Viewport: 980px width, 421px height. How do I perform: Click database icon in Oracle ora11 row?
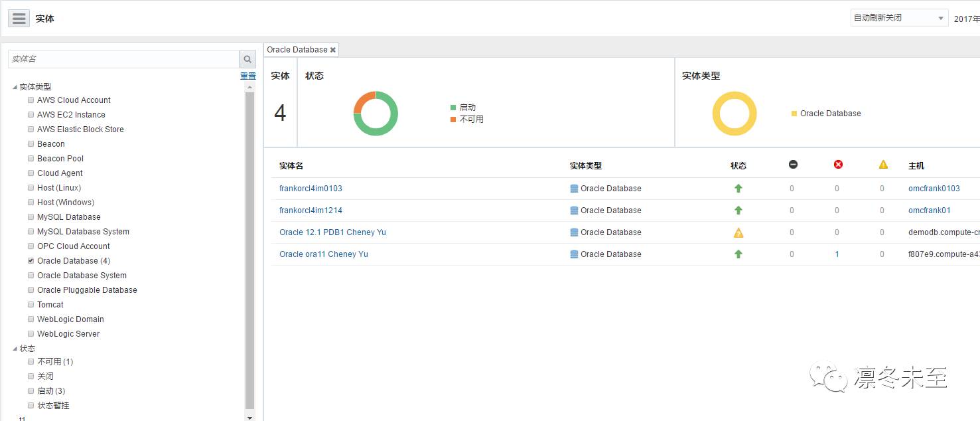574,254
